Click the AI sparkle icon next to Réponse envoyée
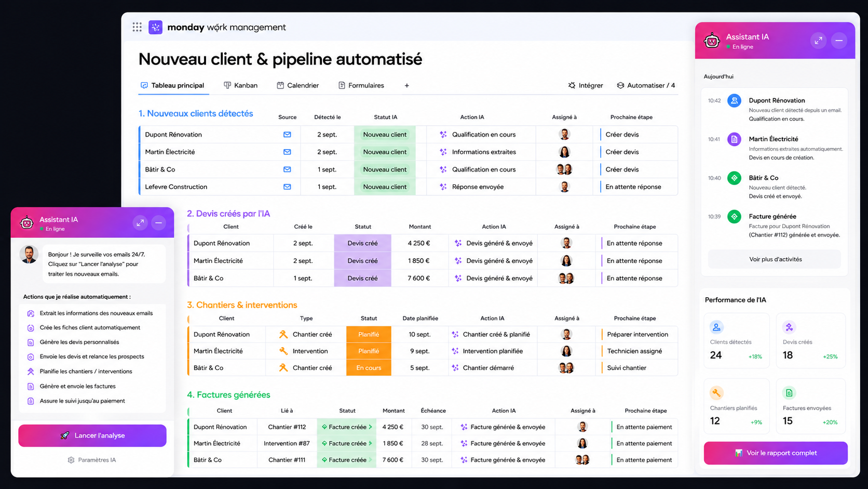This screenshot has height=489, width=868. (443, 187)
